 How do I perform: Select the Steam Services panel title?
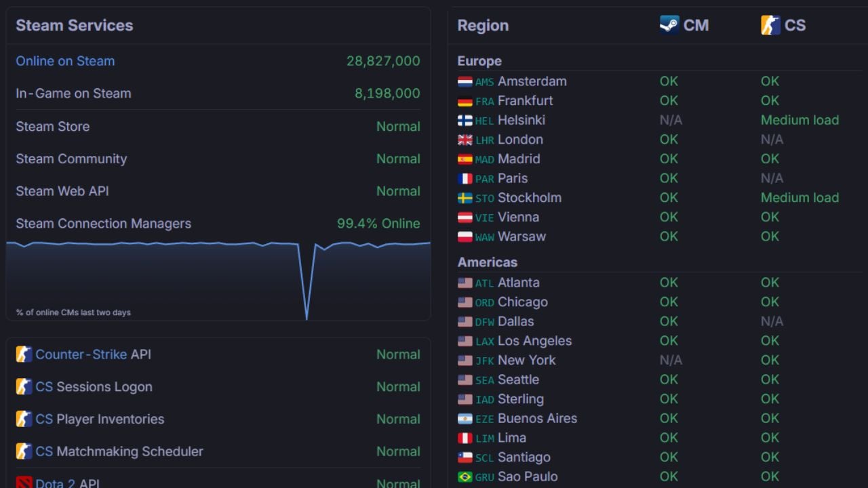click(74, 26)
